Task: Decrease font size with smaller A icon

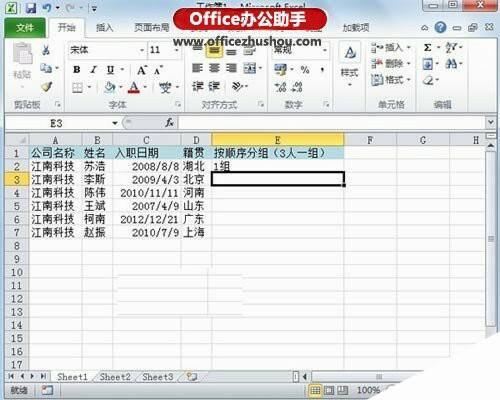Action: (158, 70)
